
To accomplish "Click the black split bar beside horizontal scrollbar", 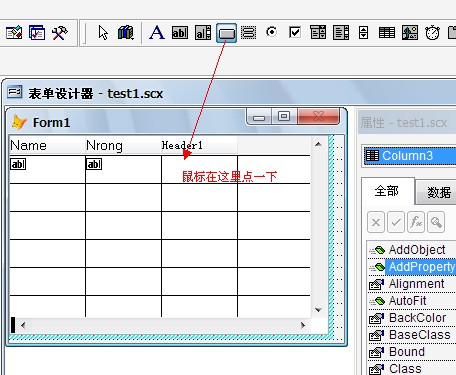I will coord(13,325).
